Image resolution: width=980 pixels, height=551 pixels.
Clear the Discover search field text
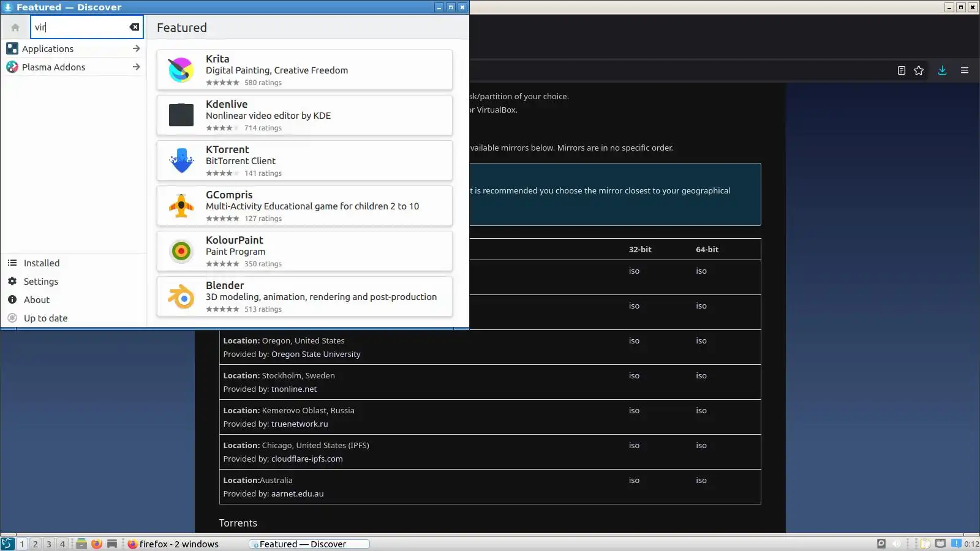(134, 27)
